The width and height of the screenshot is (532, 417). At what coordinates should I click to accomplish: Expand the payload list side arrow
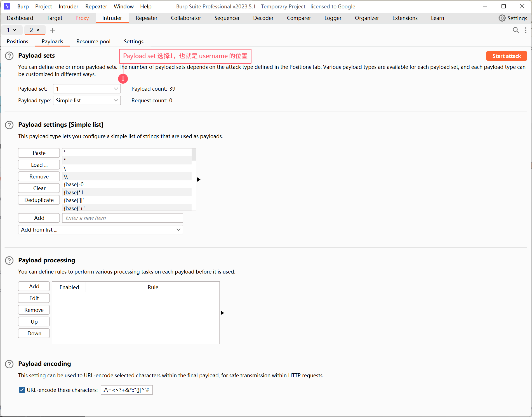199,180
